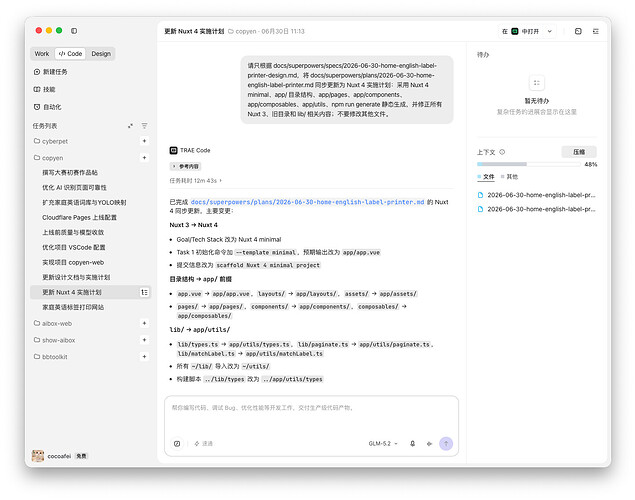Click the 免费 badge next to cocoafei
The width and height of the screenshot is (635, 500).
(81, 456)
